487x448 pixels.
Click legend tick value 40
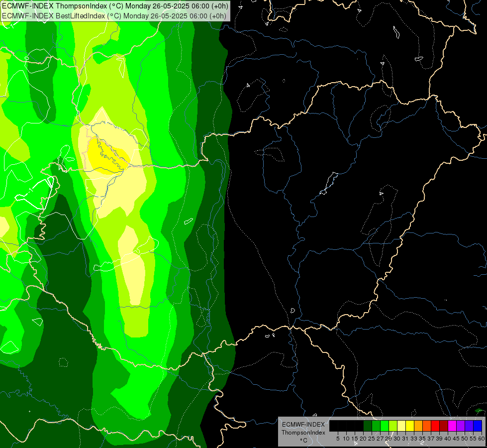[x=448, y=439]
